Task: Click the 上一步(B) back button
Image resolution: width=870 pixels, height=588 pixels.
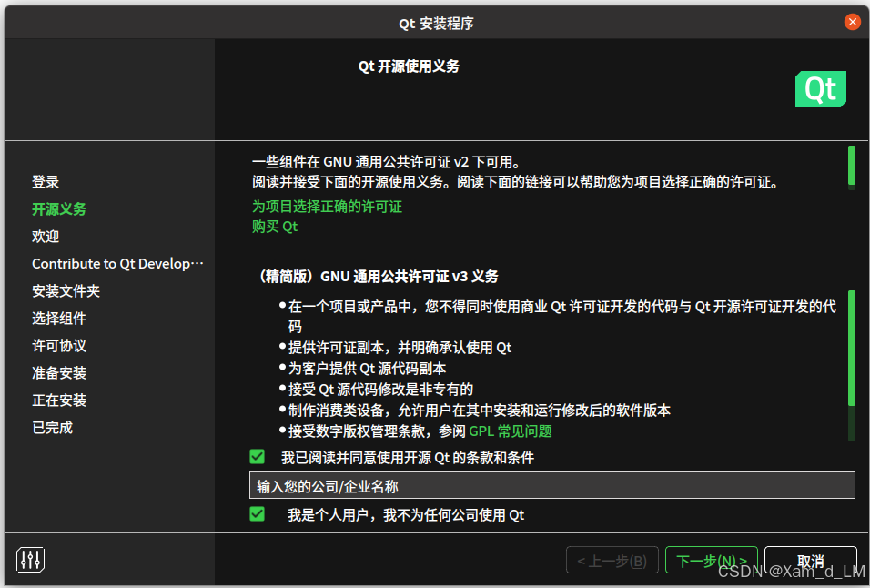Action: click(x=612, y=561)
